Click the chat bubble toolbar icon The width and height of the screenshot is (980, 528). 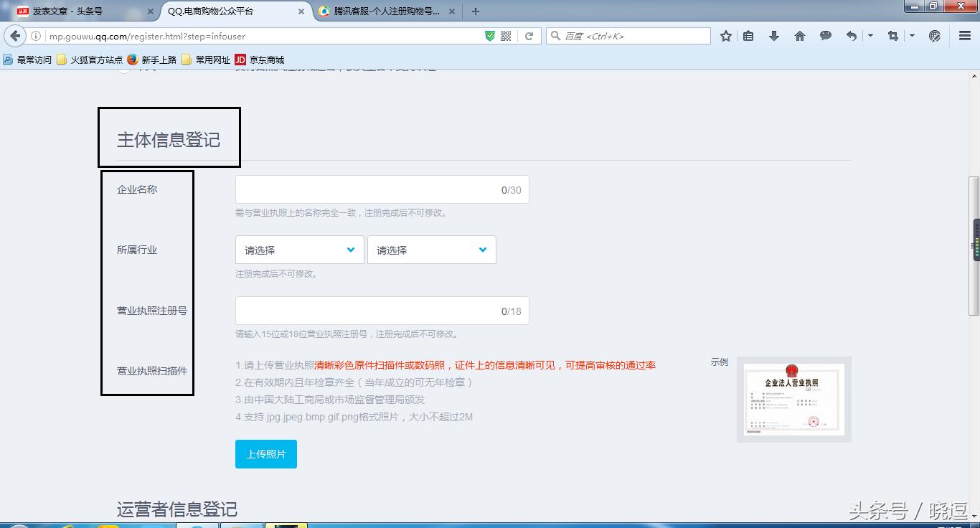pos(824,35)
